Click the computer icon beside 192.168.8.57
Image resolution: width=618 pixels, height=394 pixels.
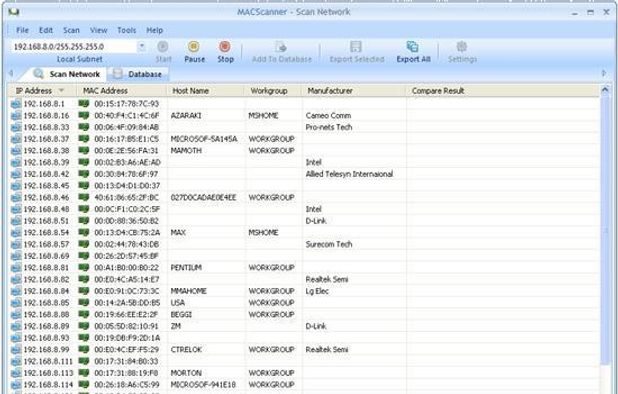pyautogui.click(x=16, y=245)
